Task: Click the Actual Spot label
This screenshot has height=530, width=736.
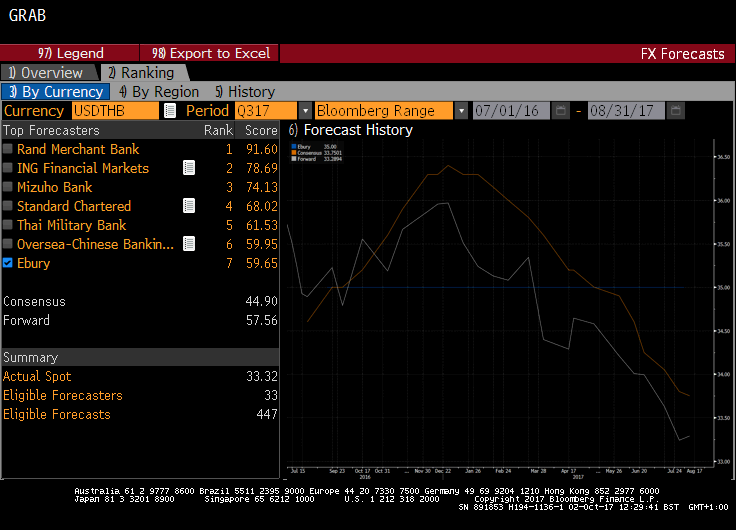Action: [x=37, y=376]
